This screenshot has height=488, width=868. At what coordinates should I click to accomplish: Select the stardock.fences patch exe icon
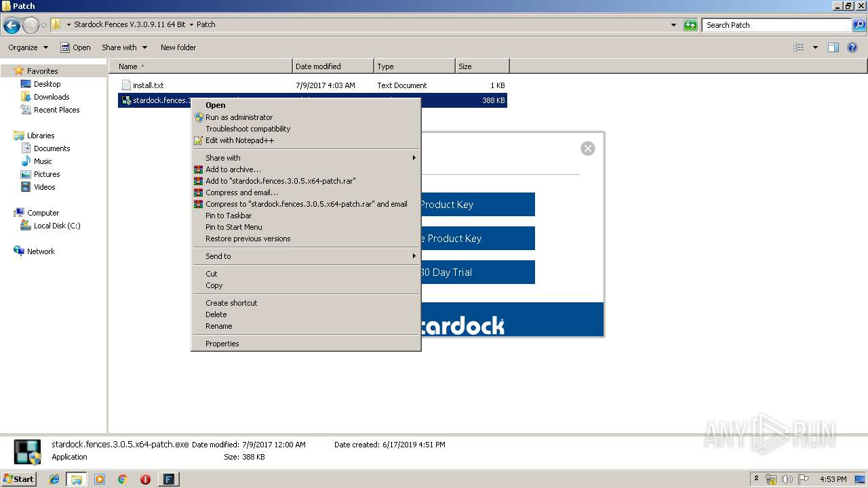pos(125,100)
